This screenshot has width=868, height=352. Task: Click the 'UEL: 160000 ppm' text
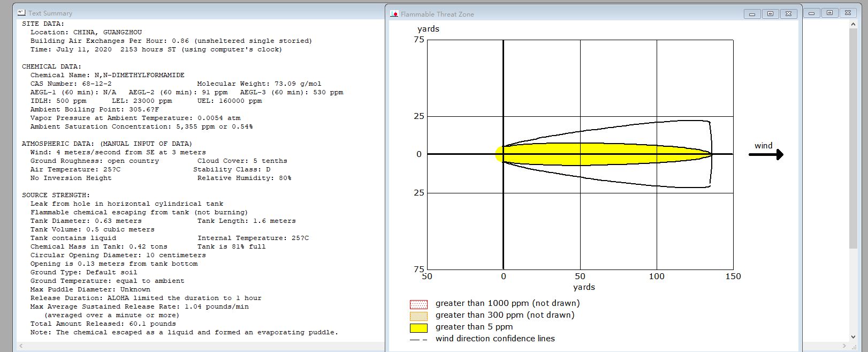coord(230,101)
